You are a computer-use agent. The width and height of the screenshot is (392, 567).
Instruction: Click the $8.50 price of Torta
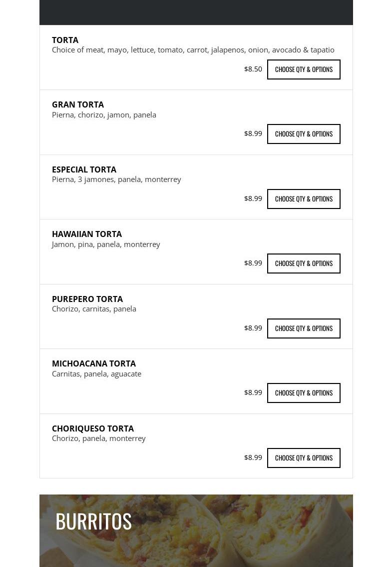pyautogui.click(x=253, y=69)
